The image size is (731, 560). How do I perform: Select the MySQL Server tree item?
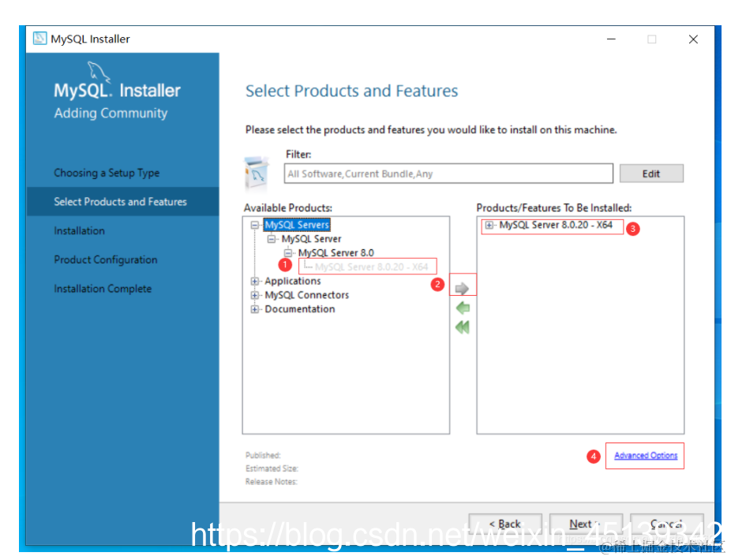click(311, 239)
